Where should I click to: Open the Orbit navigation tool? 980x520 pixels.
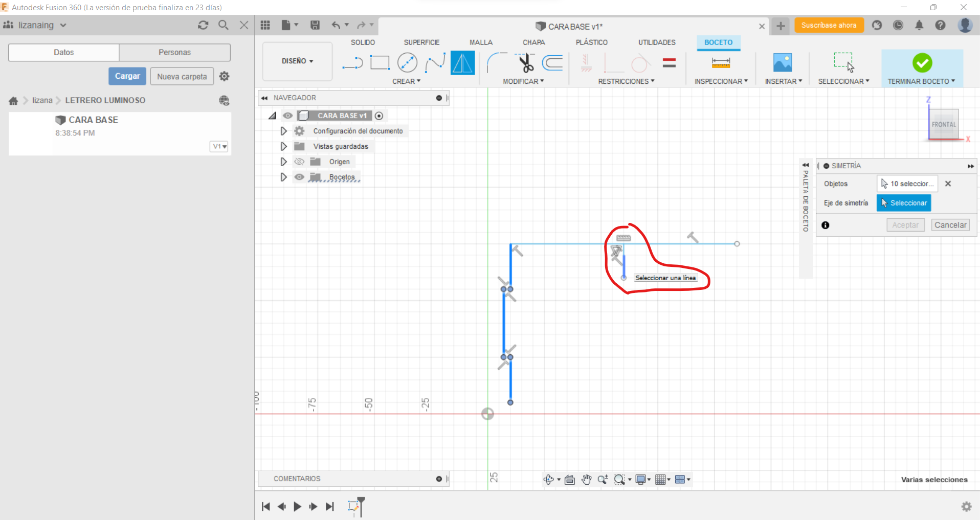pyautogui.click(x=549, y=479)
